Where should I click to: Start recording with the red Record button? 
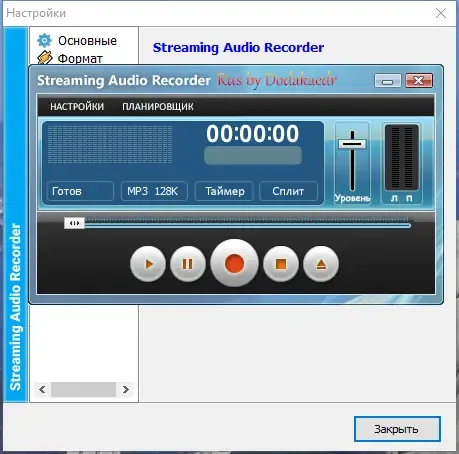click(234, 263)
